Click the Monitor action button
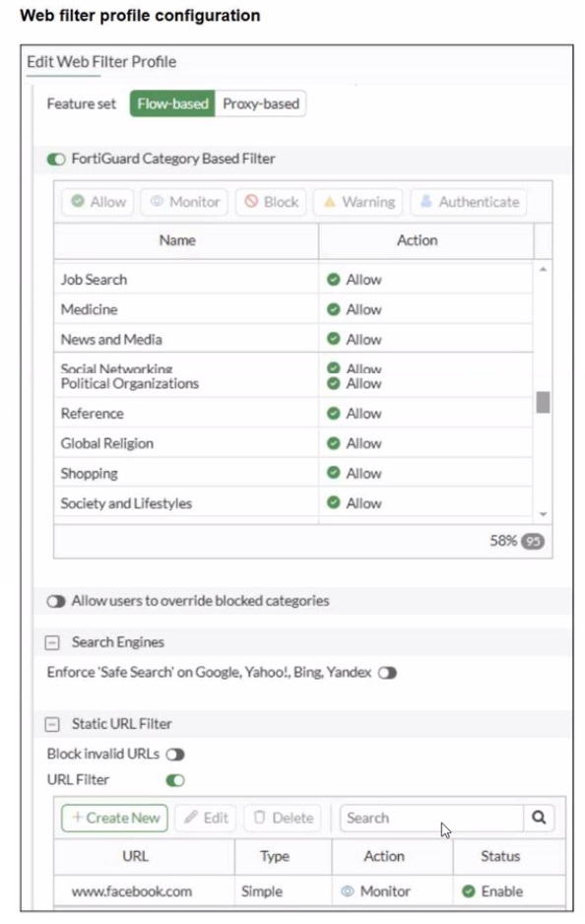 184,202
